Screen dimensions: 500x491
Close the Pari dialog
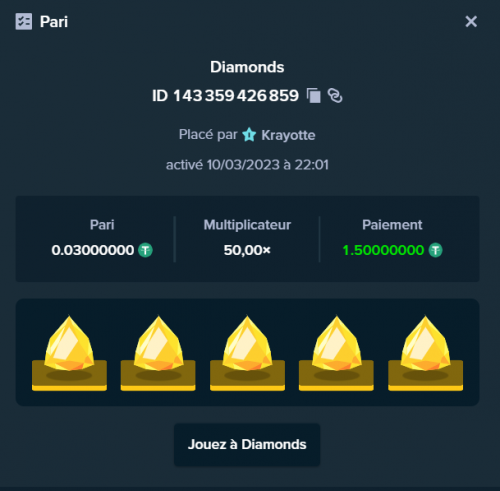tap(471, 22)
